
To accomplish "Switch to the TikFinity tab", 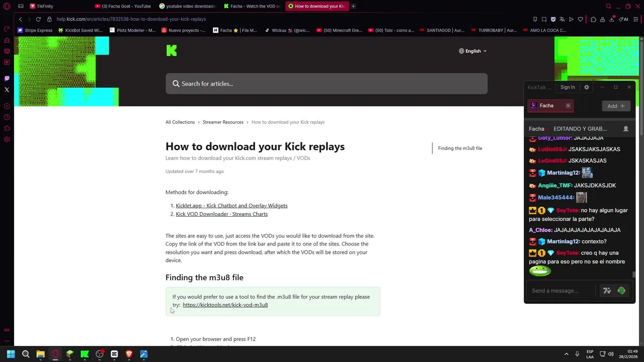I will click(x=41, y=6).
